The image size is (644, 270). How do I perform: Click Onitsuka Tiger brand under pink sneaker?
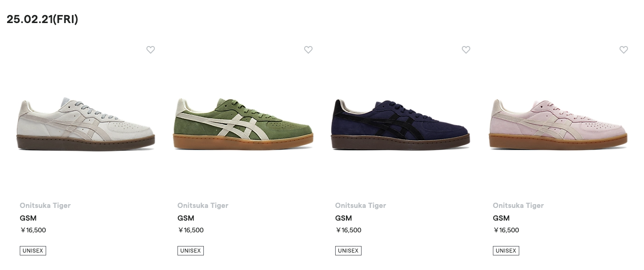click(x=518, y=206)
